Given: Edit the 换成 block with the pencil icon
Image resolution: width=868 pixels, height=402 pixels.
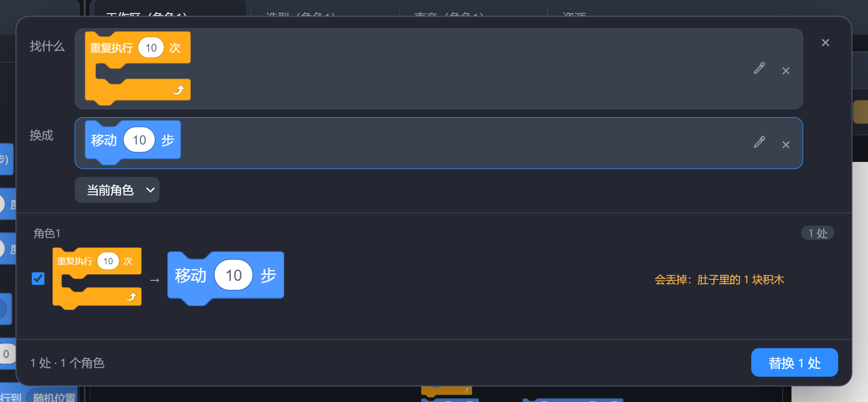Looking at the screenshot, I should [x=759, y=142].
